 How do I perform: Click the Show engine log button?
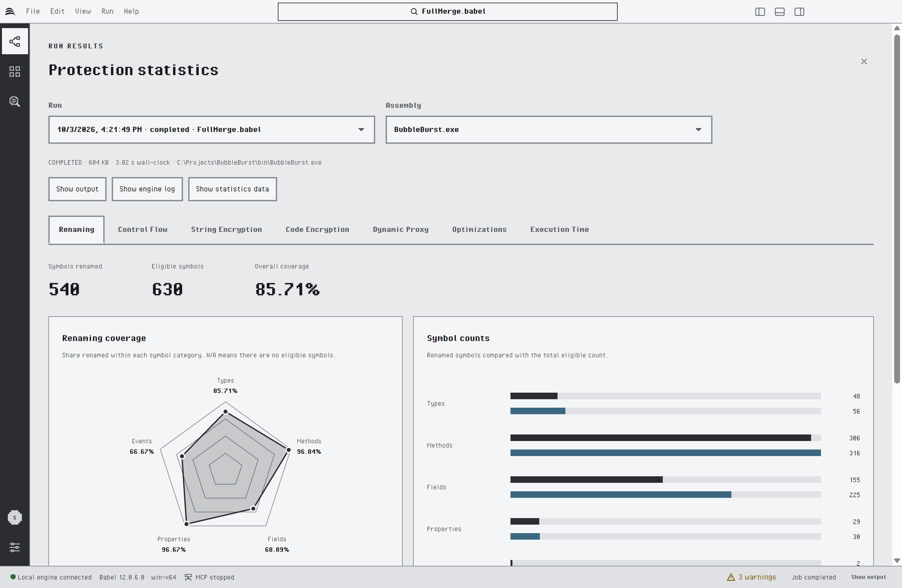(x=147, y=189)
